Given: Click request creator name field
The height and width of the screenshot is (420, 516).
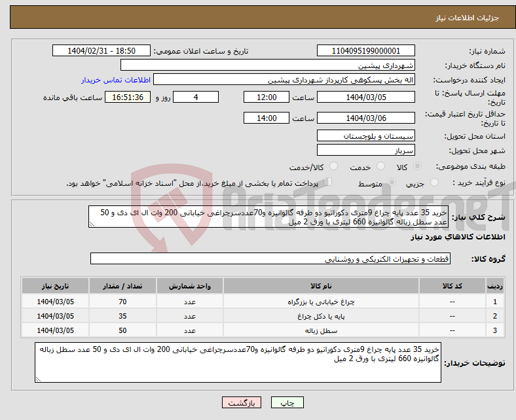Looking at the screenshot, I should 284,80.
